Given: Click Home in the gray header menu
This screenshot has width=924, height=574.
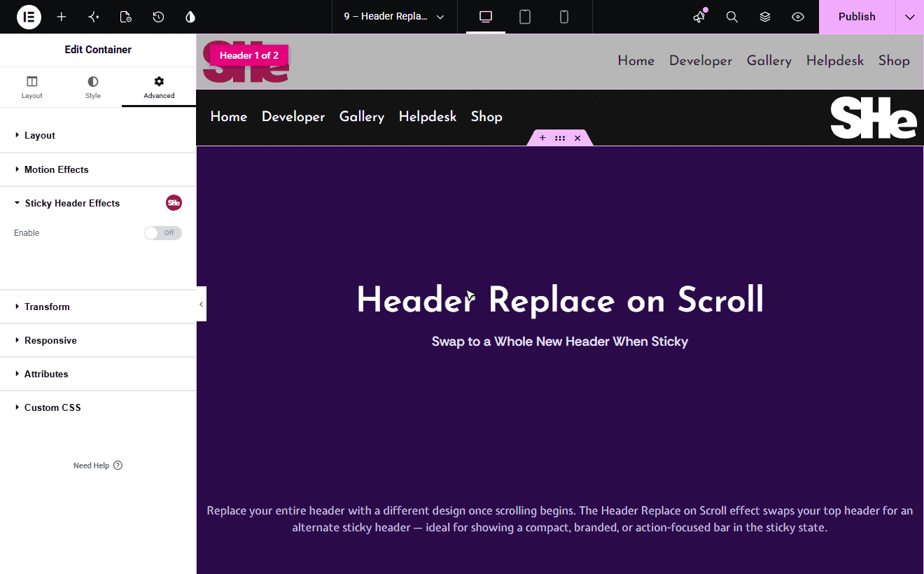Looking at the screenshot, I should pos(636,61).
